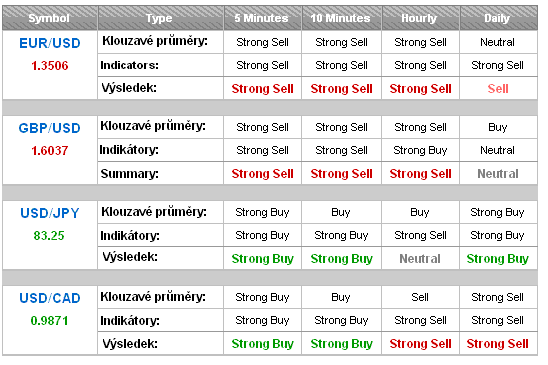
Task: Open the USD/CAD symbol link
Action: [x=50, y=298]
